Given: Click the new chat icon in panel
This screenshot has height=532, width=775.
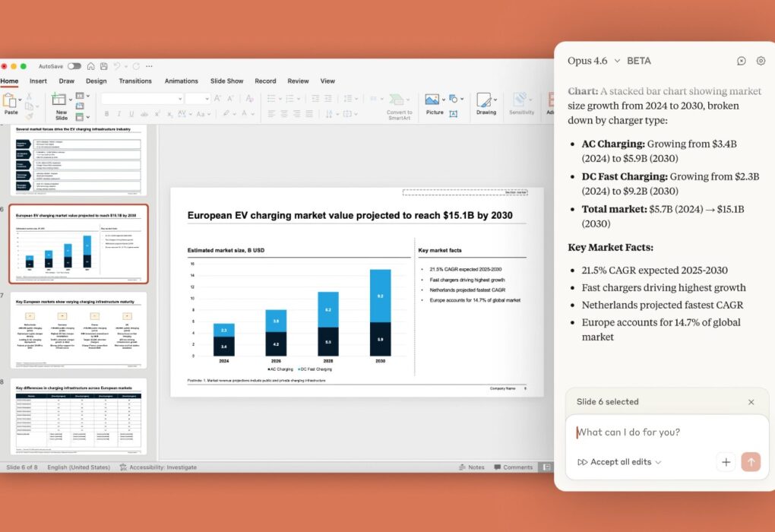Looking at the screenshot, I should tap(742, 61).
